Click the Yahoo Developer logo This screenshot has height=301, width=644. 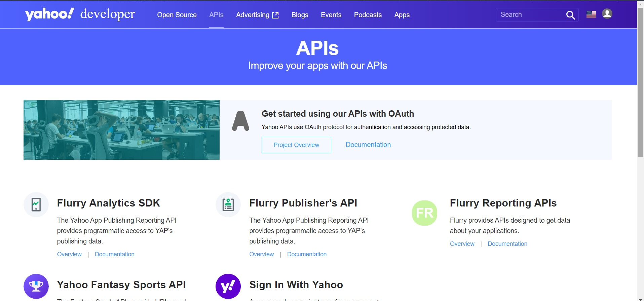click(80, 14)
